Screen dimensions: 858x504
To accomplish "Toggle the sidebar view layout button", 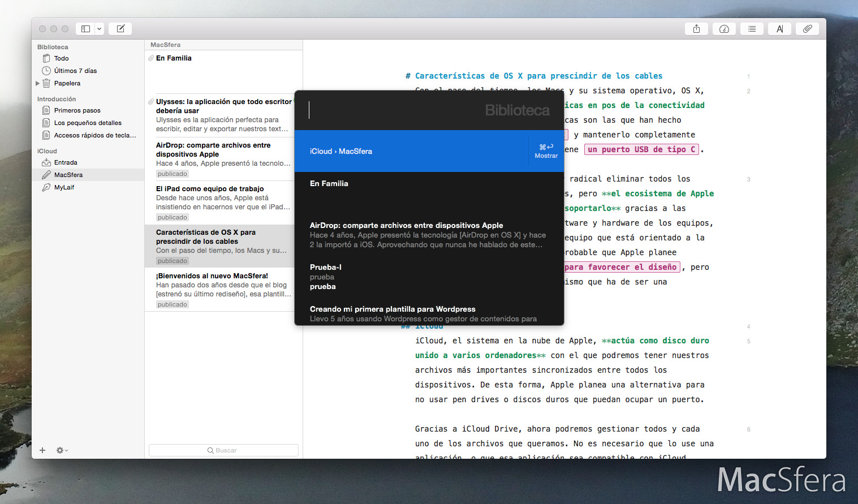I will (86, 29).
